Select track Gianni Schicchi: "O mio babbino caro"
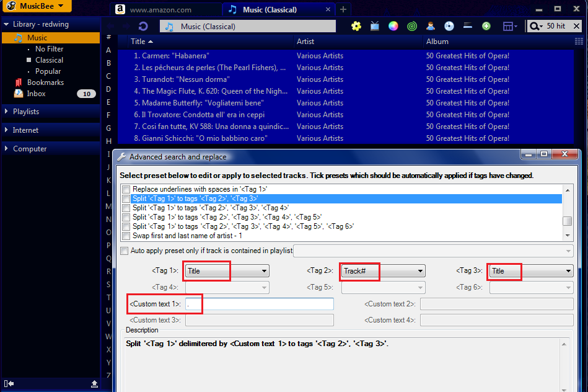588x392 pixels. click(201, 138)
